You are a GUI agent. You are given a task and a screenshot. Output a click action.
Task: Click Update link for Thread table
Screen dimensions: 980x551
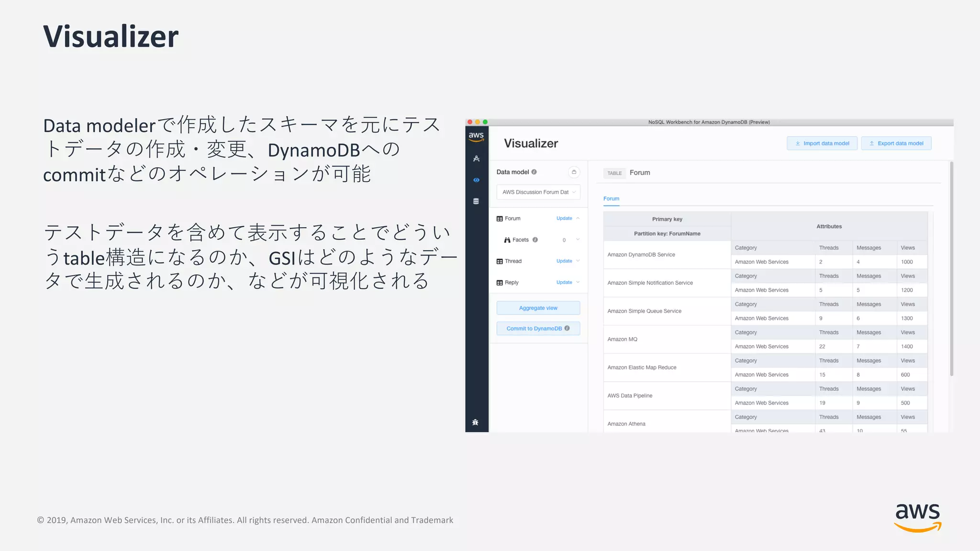coord(564,261)
